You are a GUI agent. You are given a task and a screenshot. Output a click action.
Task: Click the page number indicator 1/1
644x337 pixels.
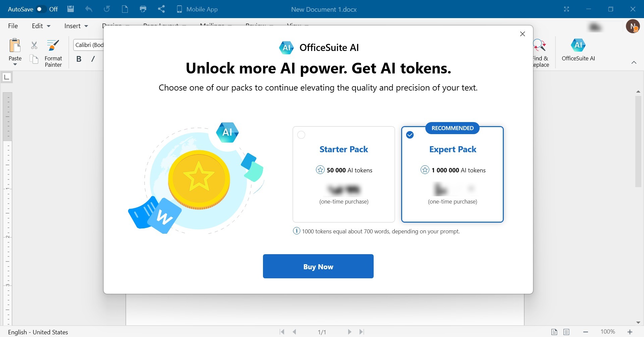click(322, 332)
